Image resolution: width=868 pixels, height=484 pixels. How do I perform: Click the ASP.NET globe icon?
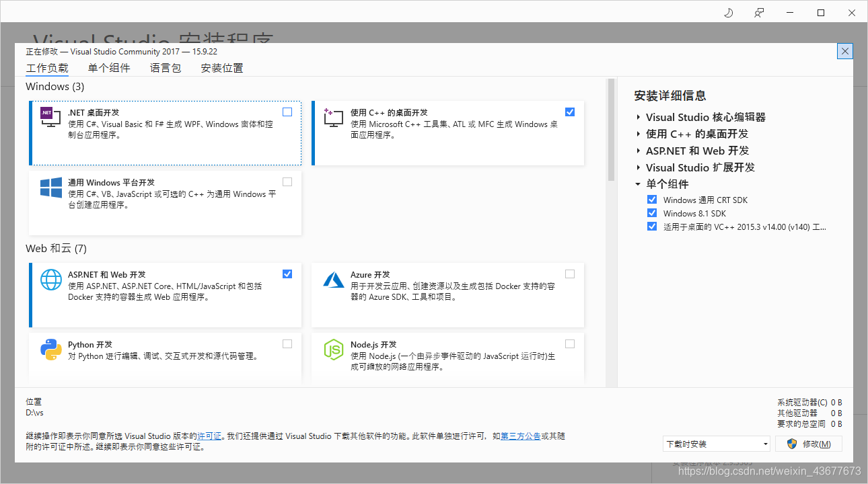tap(51, 279)
